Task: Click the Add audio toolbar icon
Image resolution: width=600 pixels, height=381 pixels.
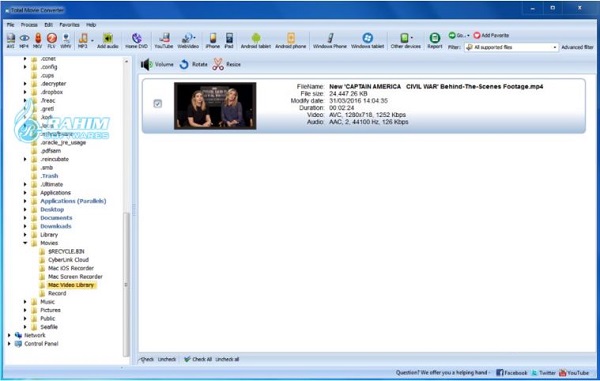Action: (x=108, y=41)
